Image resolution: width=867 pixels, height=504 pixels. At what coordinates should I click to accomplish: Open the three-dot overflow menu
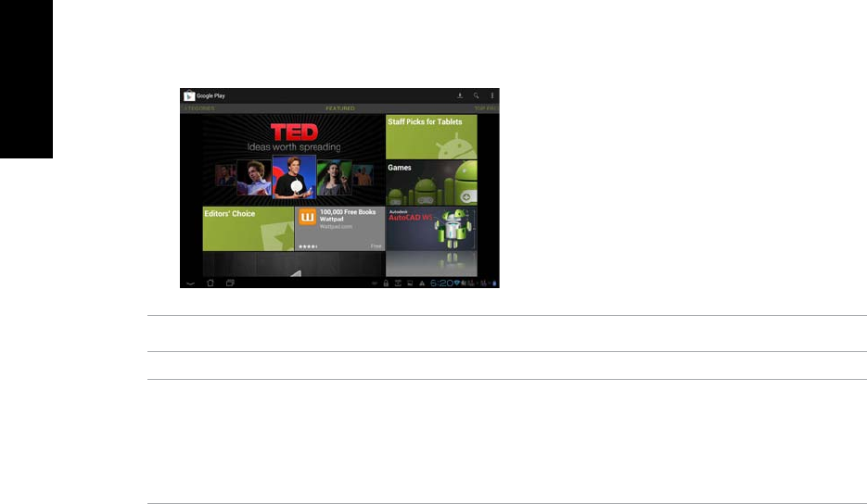click(x=492, y=95)
